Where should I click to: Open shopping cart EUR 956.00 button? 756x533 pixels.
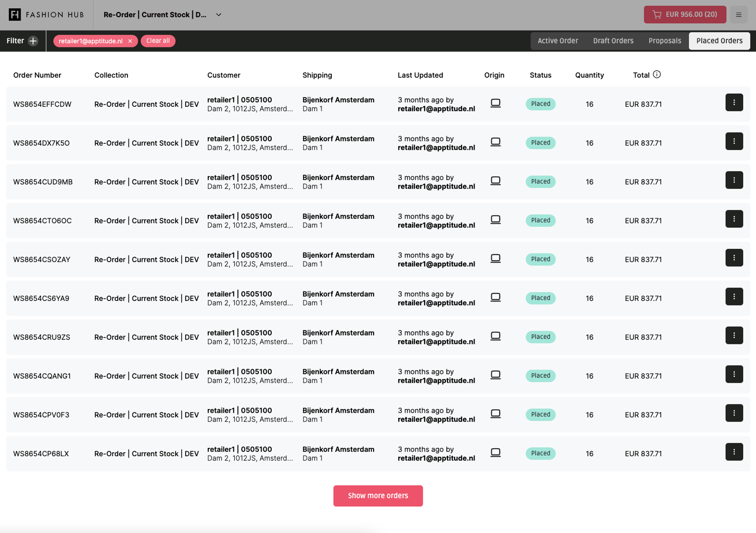685,15
